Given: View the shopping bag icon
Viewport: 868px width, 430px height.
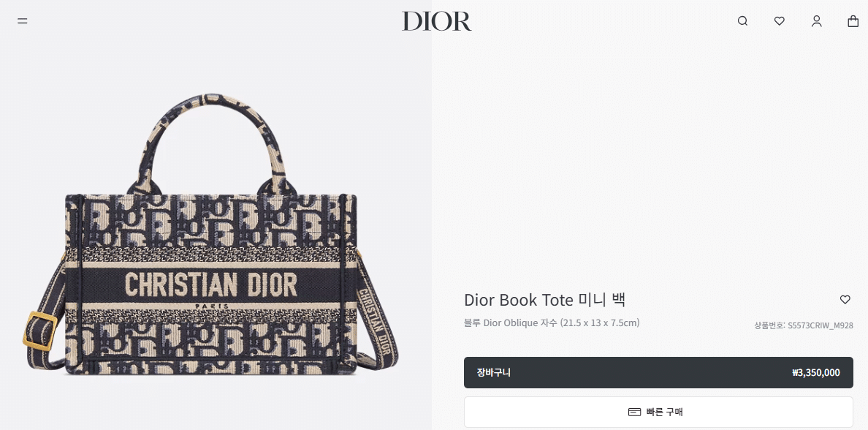Looking at the screenshot, I should coord(853,21).
